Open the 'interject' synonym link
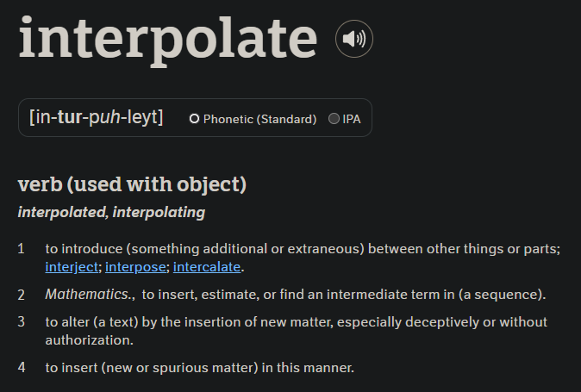 pos(72,267)
